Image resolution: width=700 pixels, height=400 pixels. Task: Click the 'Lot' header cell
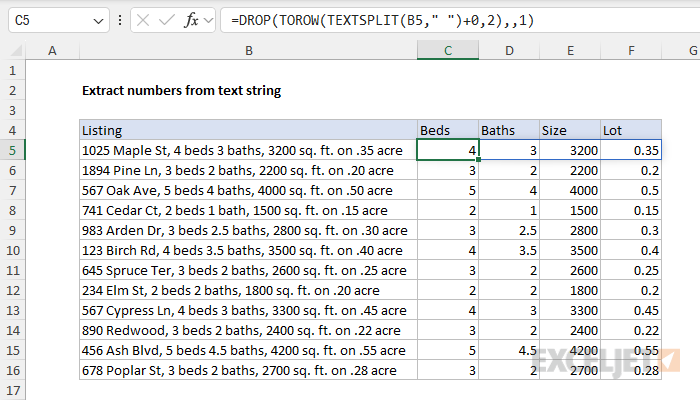pyautogui.click(x=631, y=130)
